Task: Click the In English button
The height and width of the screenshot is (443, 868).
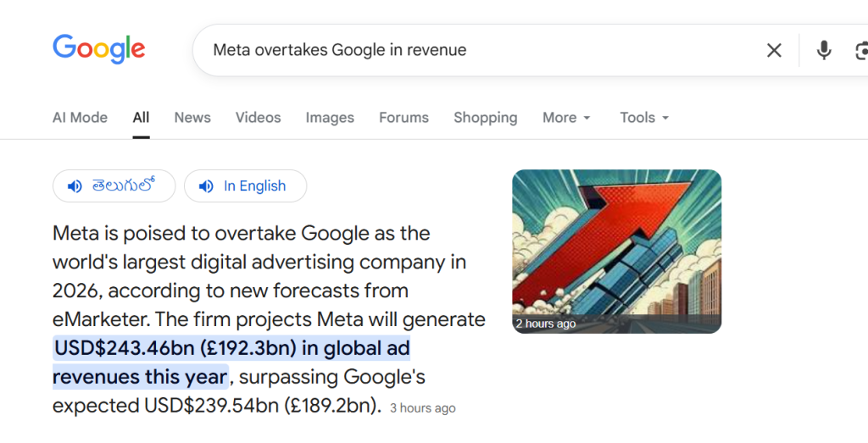Action: point(254,186)
